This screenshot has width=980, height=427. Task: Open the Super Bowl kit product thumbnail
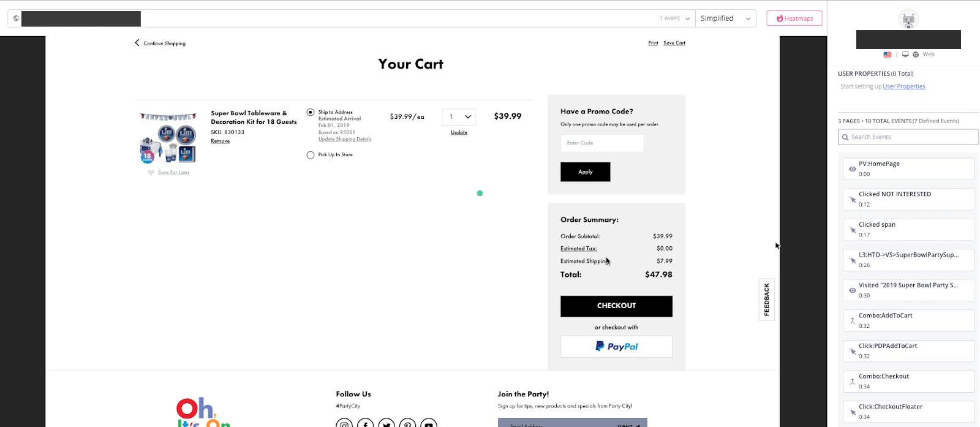[168, 138]
